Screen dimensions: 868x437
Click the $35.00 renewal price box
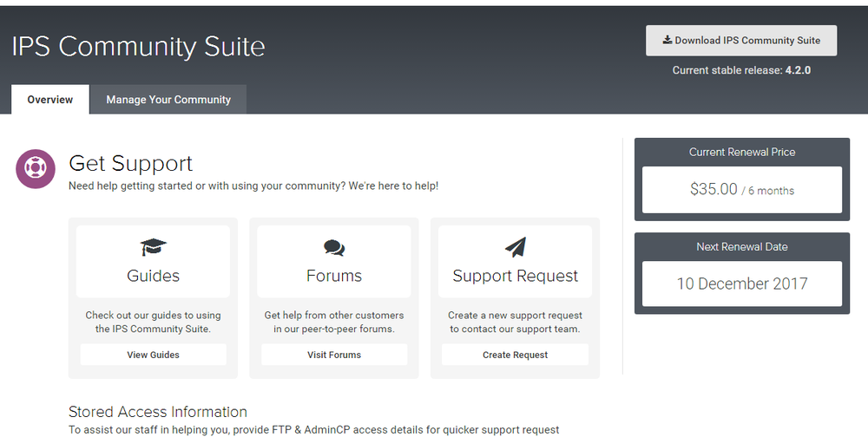pyautogui.click(x=741, y=190)
